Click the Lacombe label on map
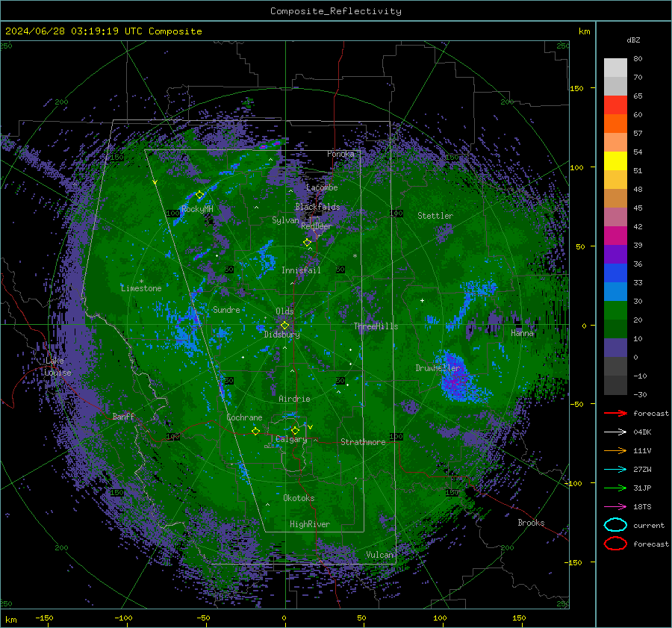The image size is (672, 628). coord(322,187)
